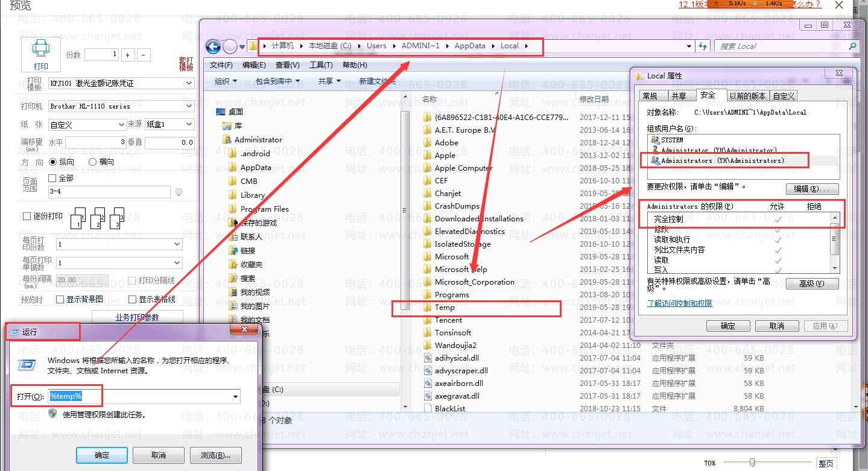Click the Chanjet folder icon
This screenshot has width=868, height=471.
[x=427, y=194]
